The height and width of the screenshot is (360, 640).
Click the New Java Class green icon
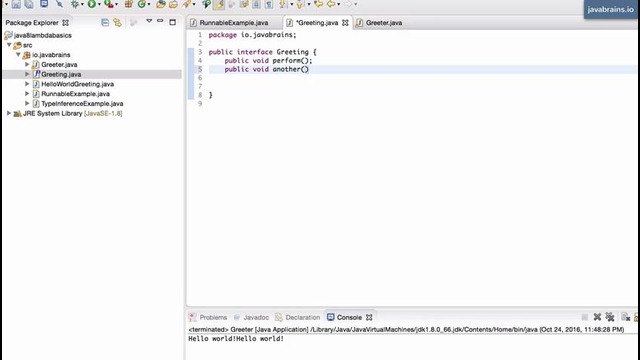click(x=142, y=4)
